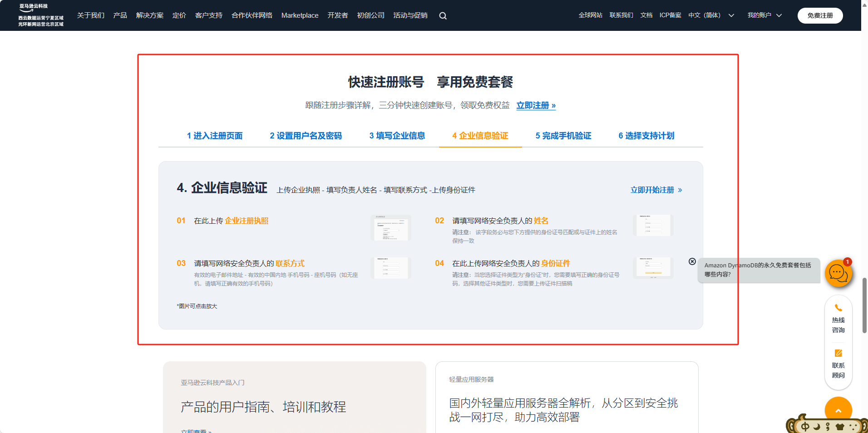Click the 身份证件 highlighted text
This screenshot has width=868, height=433.
click(x=556, y=263)
